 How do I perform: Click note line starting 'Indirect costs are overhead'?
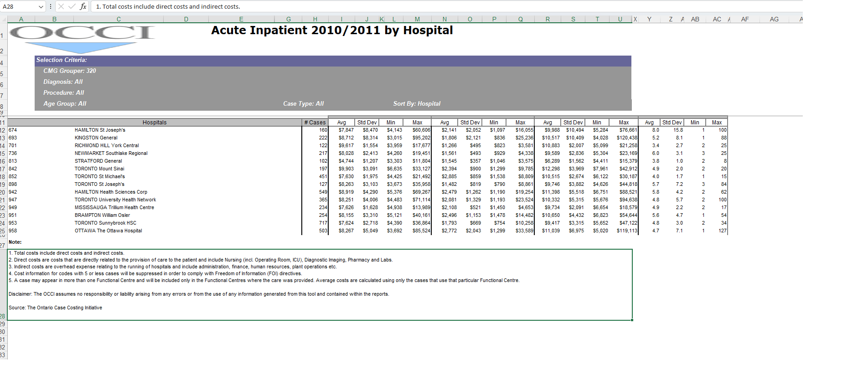[173, 267]
